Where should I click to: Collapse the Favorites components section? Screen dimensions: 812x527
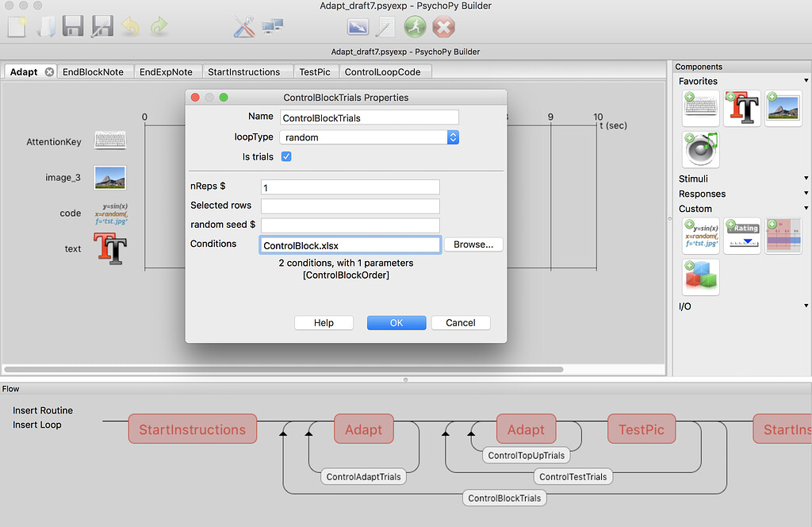tap(806, 80)
